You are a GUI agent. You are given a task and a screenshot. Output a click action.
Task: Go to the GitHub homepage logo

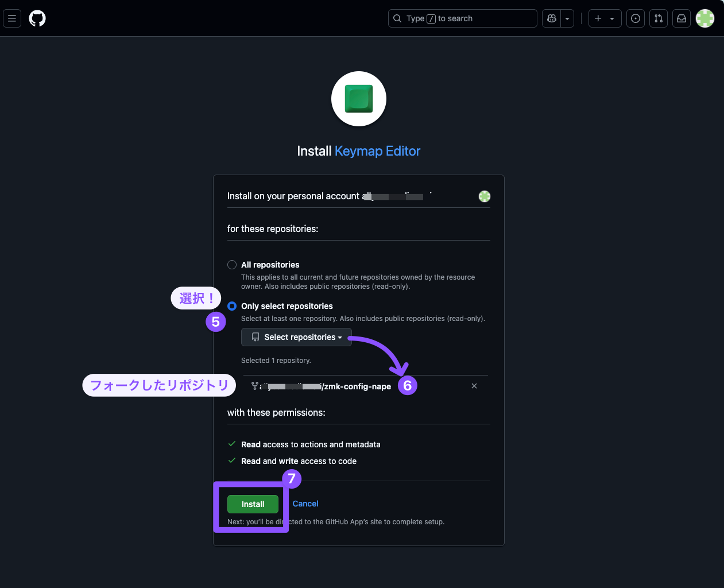37,18
